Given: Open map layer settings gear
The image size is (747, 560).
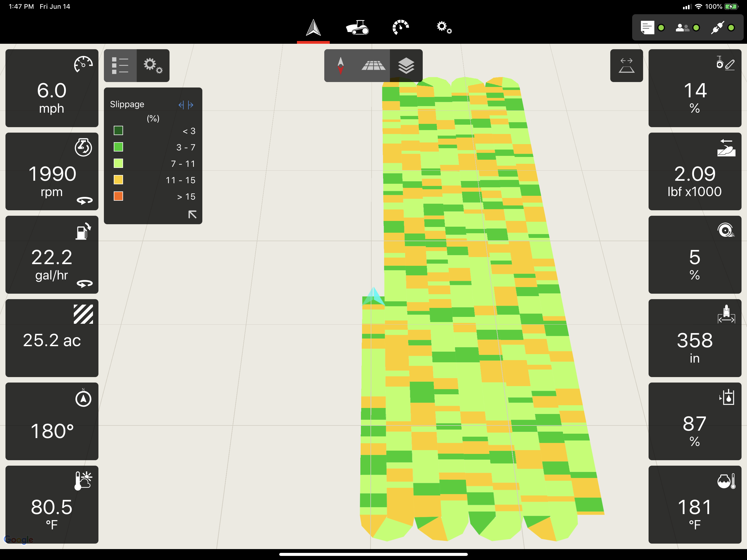Looking at the screenshot, I should coord(153,66).
